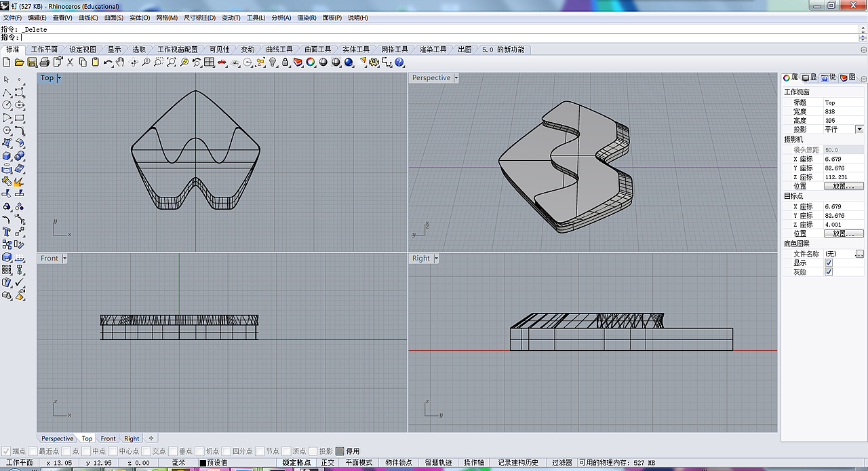
Task: Switch to the 曲线工具 toolbar tab
Action: (279, 50)
